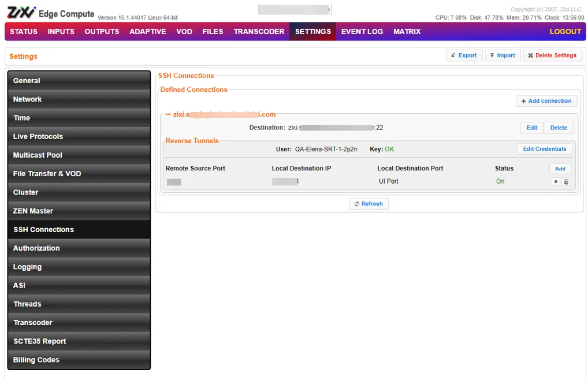Collapse the zixi connection section
The image size is (588, 380).
point(168,114)
